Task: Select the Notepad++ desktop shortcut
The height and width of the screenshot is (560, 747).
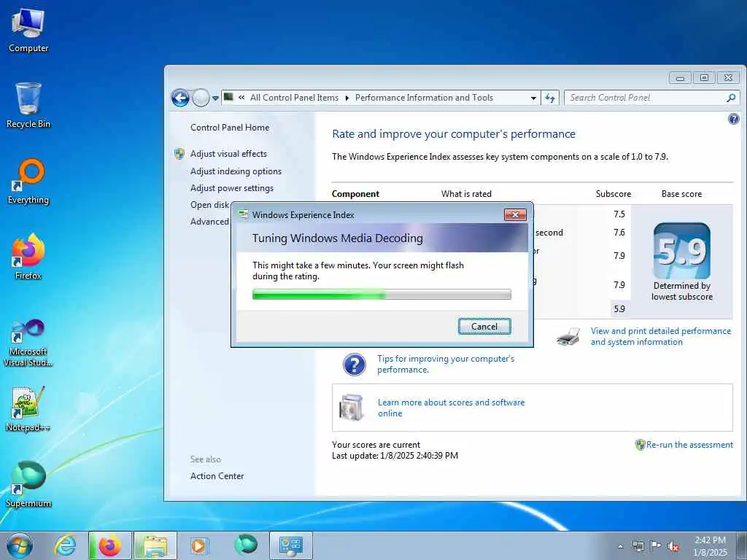Action: pos(28,409)
